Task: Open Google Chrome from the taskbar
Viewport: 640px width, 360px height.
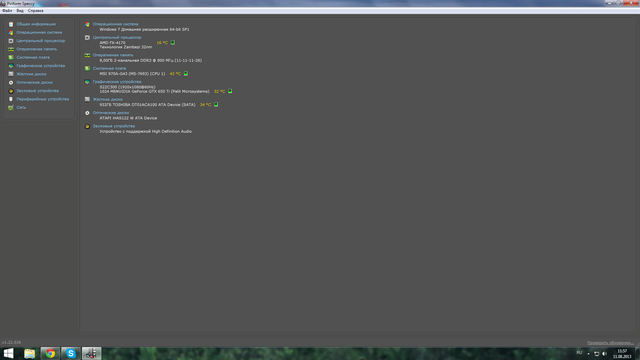Action: (x=50, y=353)
